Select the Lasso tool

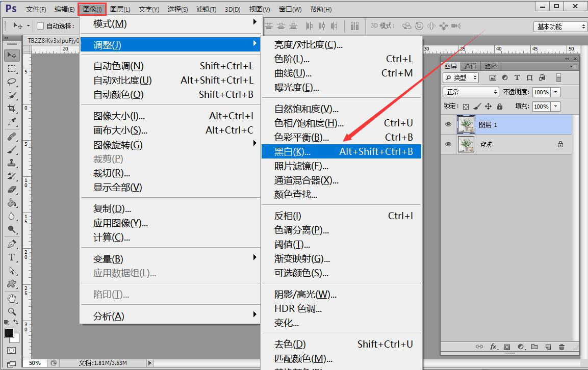(12, 82)
